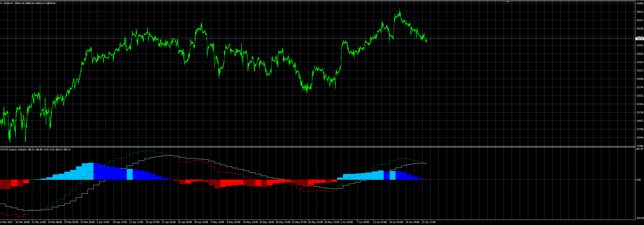The width and height of the screenshot is (644, 225).
Task: Click the 32139 price scale label
Action: click(x=640, y=112)
